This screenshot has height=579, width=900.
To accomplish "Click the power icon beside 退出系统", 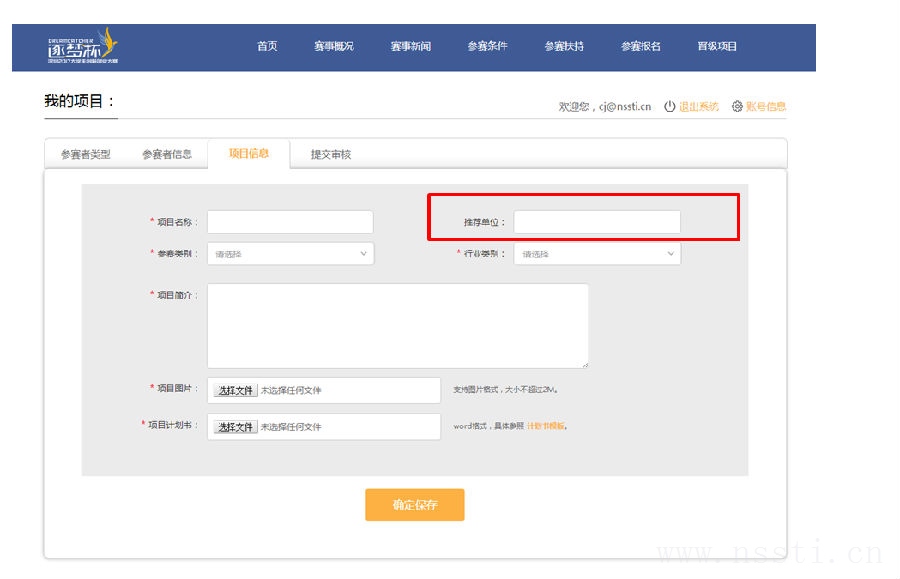I will 670,106.
